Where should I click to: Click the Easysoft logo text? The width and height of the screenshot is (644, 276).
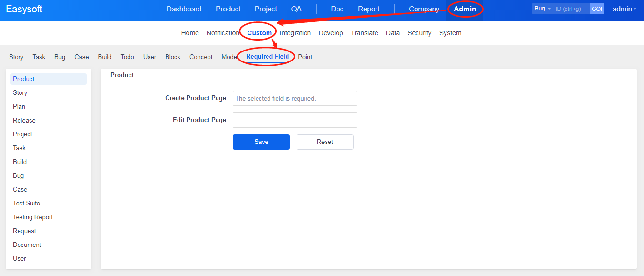point(24,9)
